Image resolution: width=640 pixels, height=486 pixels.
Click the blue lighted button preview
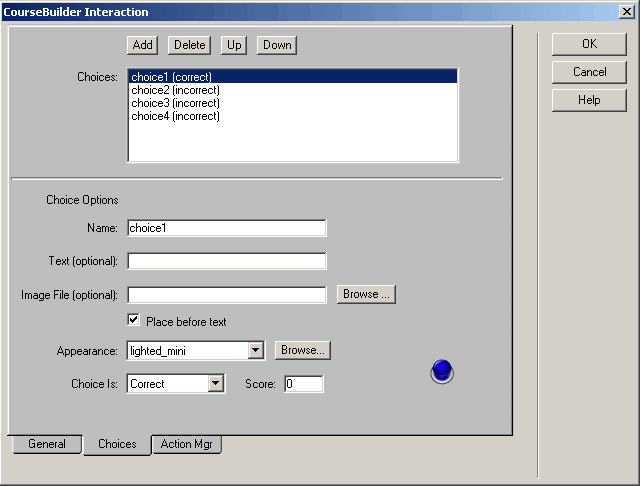(x=442, y=371)
